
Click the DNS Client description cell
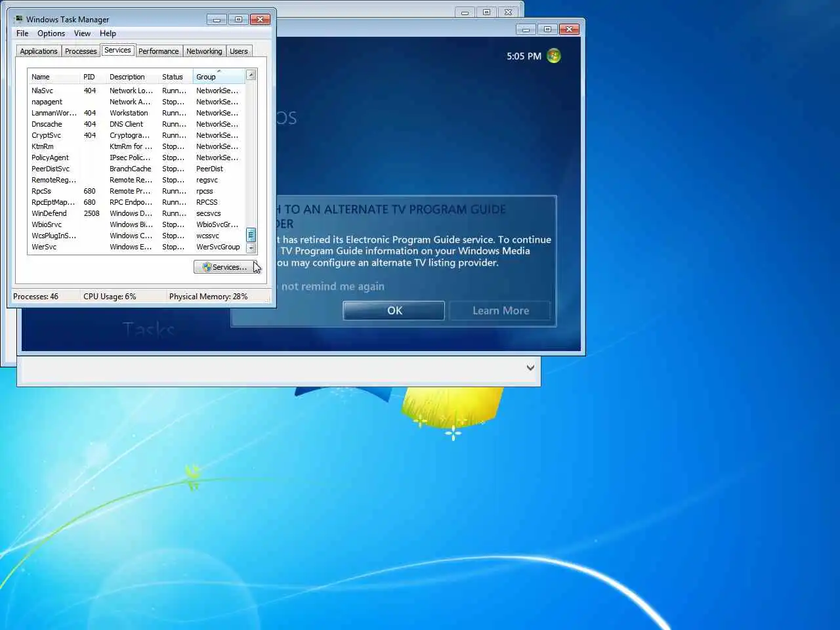pyautogui.click(x=126, y=124)
